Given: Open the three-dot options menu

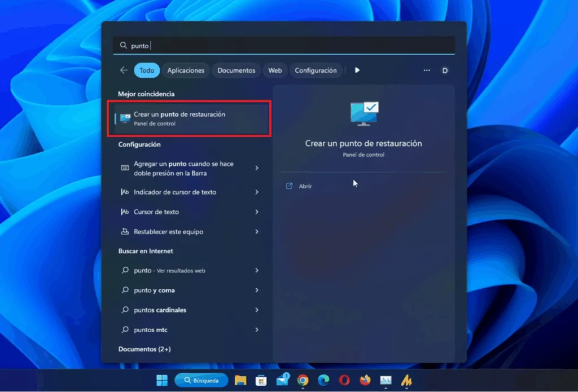Looking at the screenshot, I should [427, 70].
